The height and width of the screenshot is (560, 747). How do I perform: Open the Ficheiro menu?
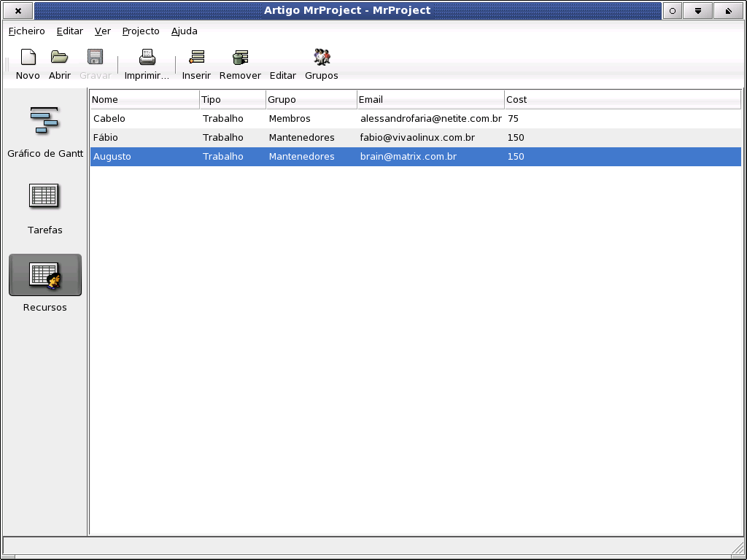27,31
